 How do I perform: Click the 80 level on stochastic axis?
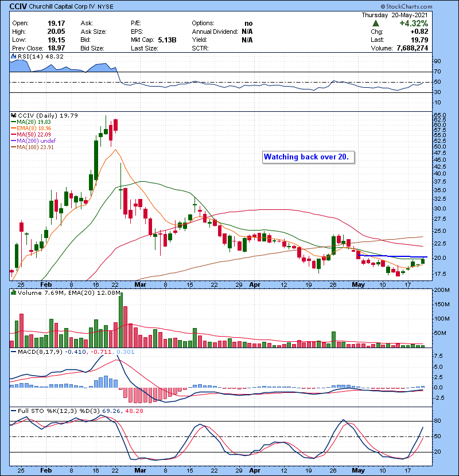coord(437,421)
